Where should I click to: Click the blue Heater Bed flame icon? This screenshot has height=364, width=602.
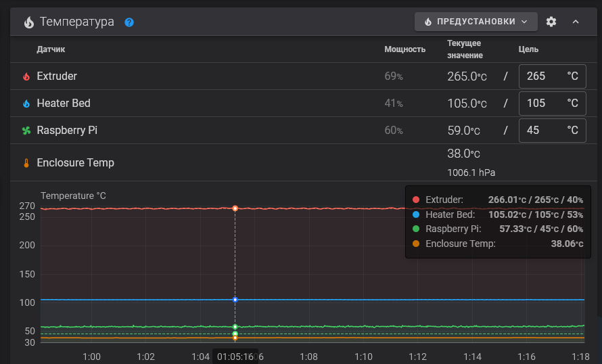point(26,104)
